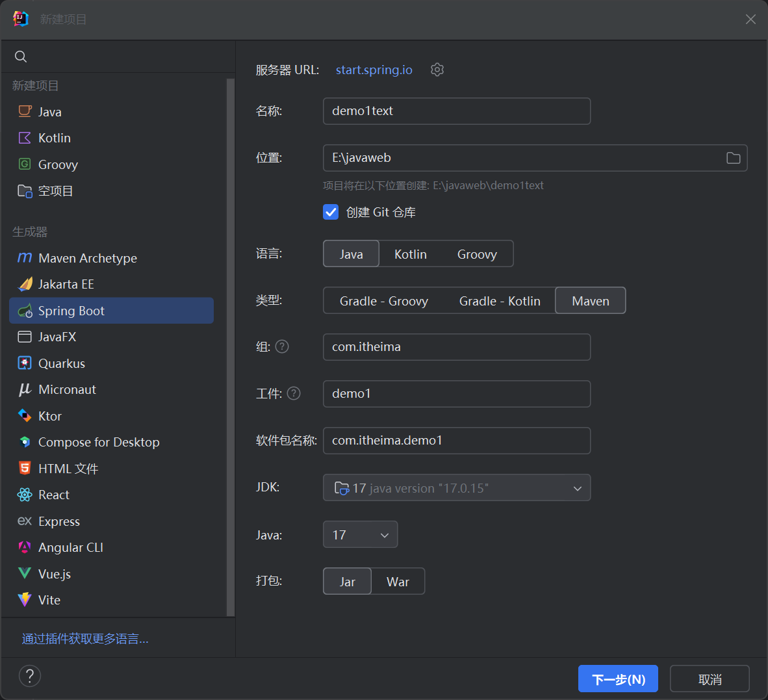Open server URL settings gear
The height and width of the screenshot is (700, 768).
[x=437, y=70]
